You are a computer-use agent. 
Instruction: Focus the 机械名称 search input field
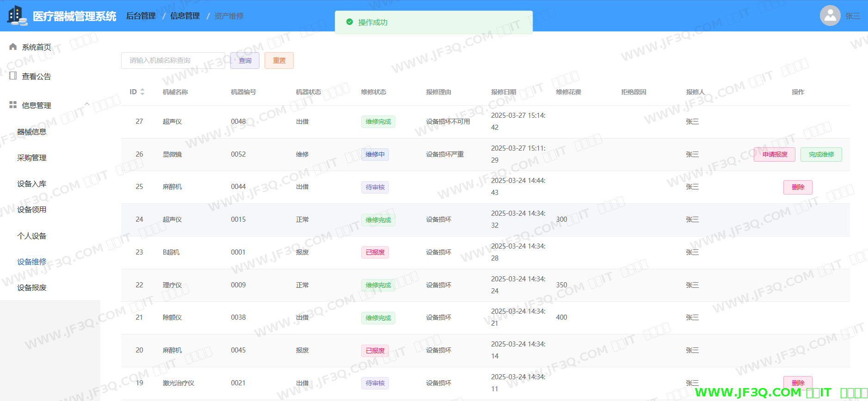point(172,61)
